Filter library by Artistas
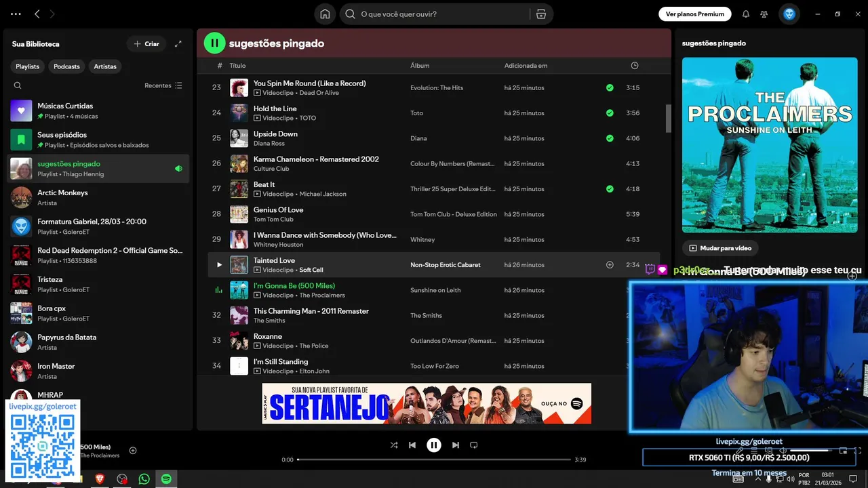The width and height of the screenshot is (868, 488). pyautogui.click(x=105, y=66)
